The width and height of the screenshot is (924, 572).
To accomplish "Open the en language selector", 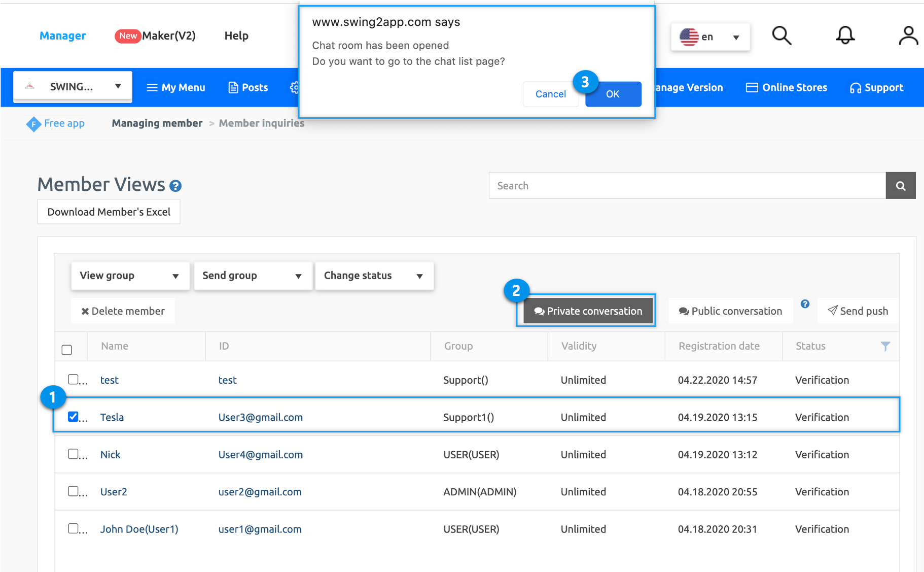I will 709,37.
